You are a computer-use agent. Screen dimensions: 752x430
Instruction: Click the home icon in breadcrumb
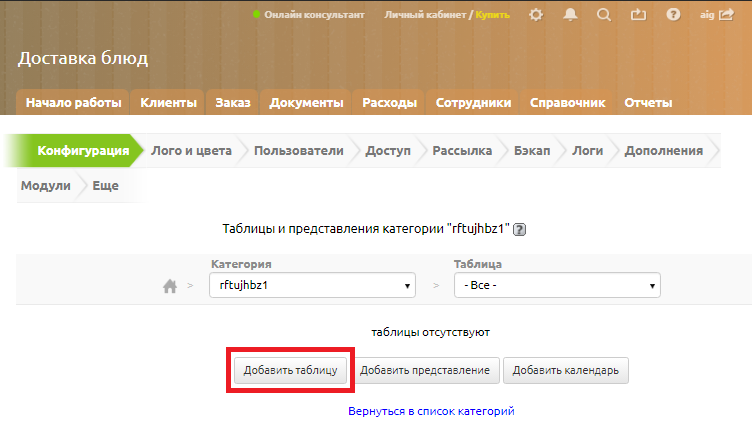click(170, 286)
